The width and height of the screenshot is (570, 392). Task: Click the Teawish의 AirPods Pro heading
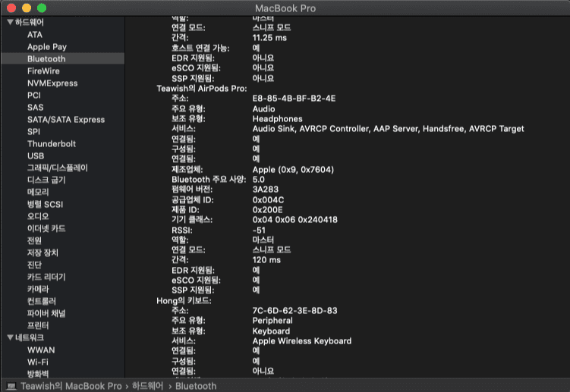[x=202, y=89]
